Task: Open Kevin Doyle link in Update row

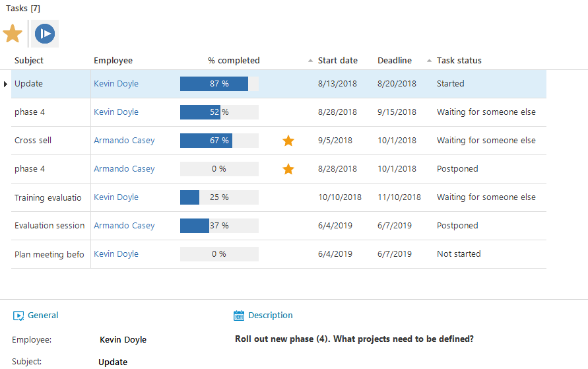Action: (x=116, y=84)
